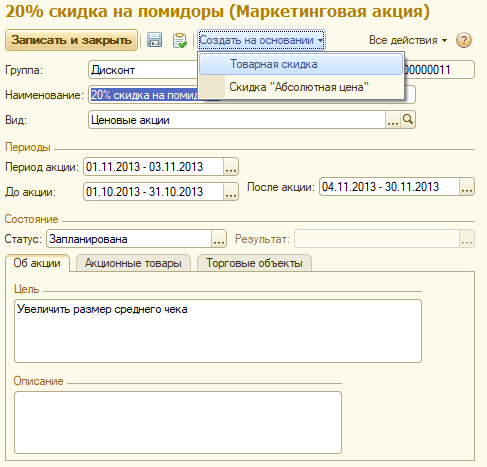The width and height of the screenshot is (487, 467).
Task: Click magnifier icon in Вид field
Action: pos(408,120)
